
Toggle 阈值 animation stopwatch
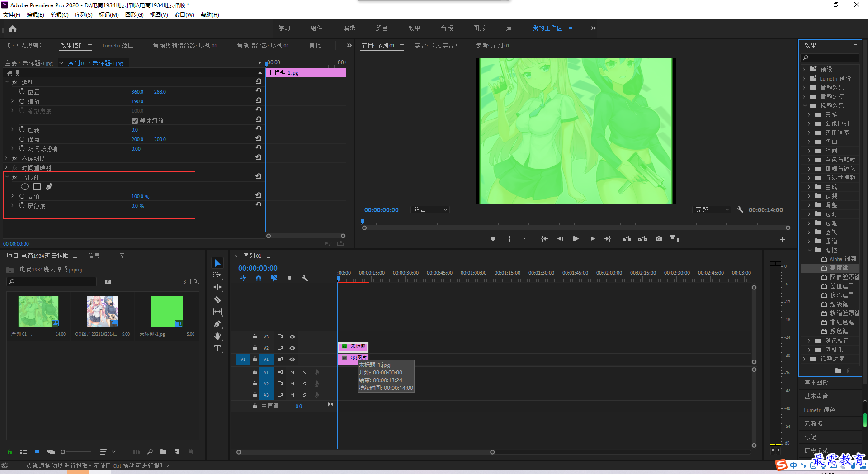pyautogui.click(x=22, y=196)
